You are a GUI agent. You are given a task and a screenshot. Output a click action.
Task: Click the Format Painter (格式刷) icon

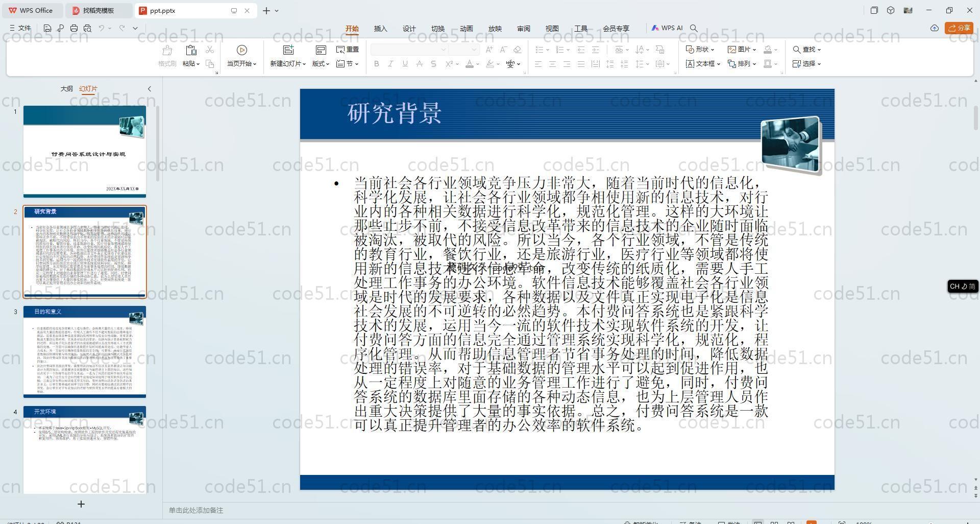167,50
